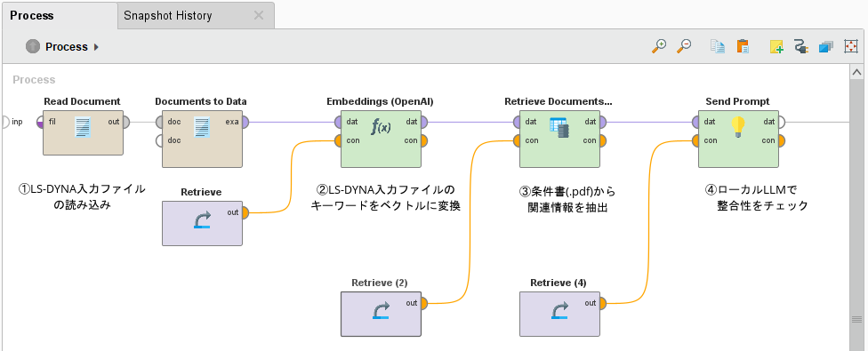Click the paste clipboard icon in toolbar

tap(743, 46)
